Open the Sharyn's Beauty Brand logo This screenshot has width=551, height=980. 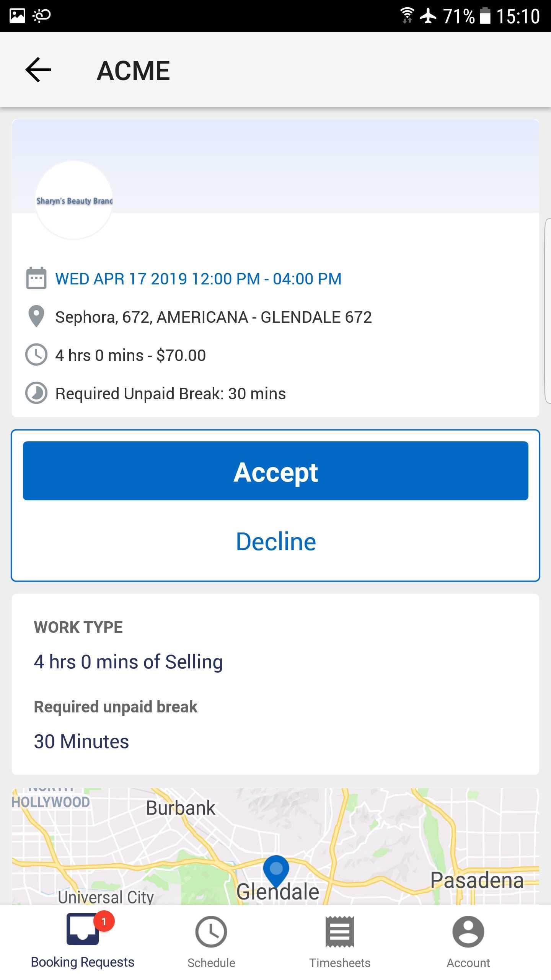74,200
